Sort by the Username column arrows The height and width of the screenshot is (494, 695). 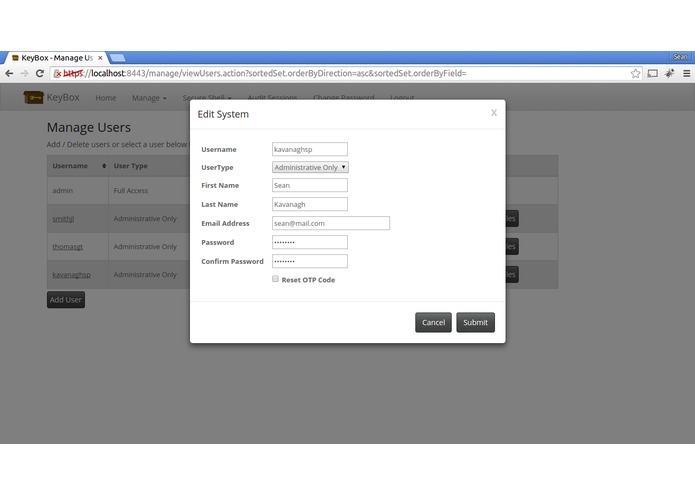(x=104, y=166)
